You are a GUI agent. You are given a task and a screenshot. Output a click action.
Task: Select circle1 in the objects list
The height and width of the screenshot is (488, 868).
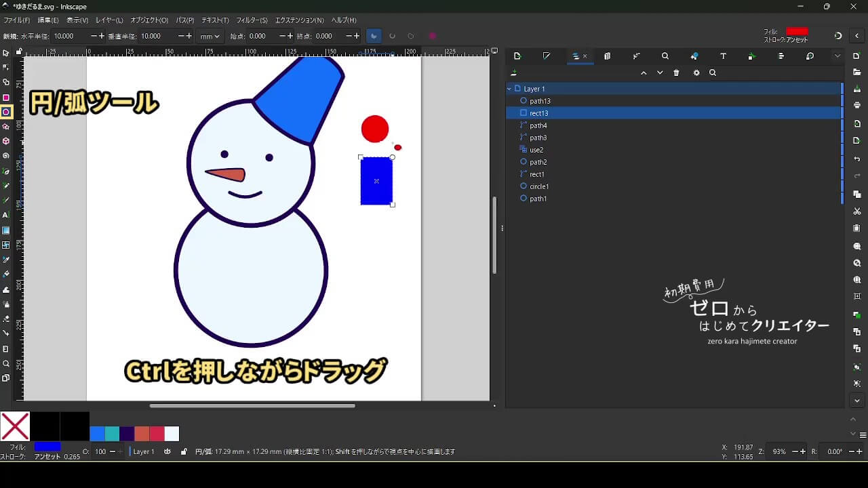539,186
